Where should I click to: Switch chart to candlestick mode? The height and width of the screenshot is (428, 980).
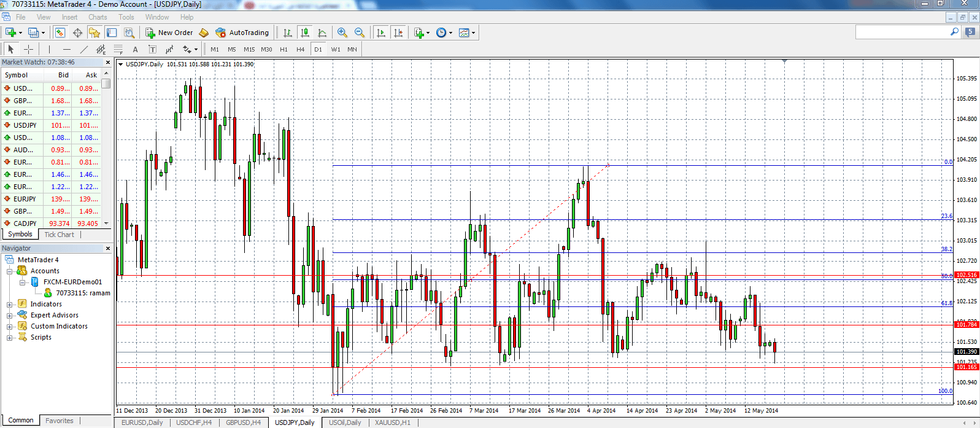[x=305, y=33]
